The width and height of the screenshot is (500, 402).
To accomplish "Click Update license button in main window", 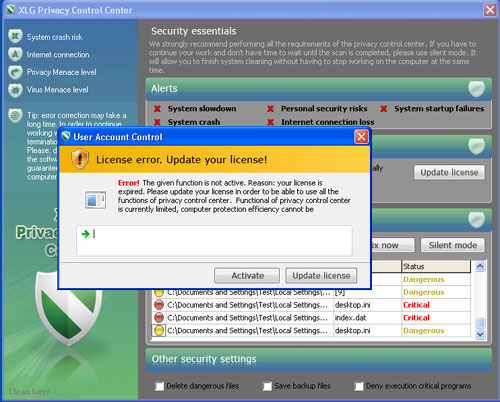I will tap(449, 172).
